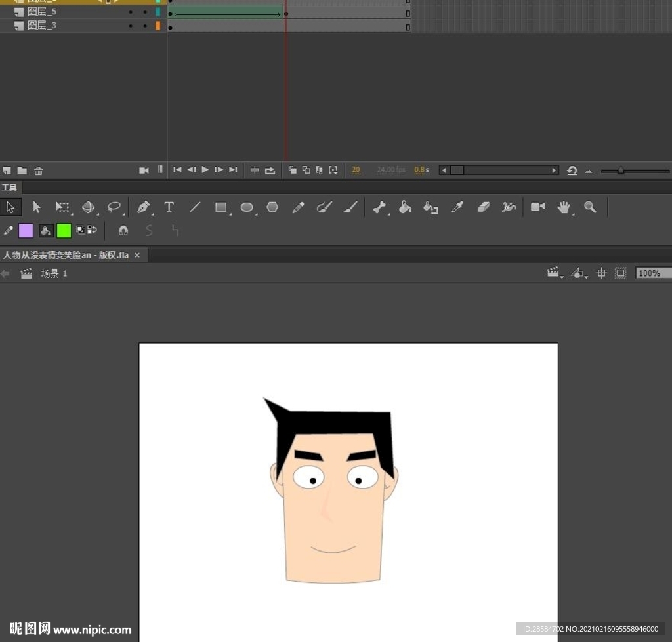Toggle onion skin outlines
The image size is (672, 642).
[x=306, y=170]
